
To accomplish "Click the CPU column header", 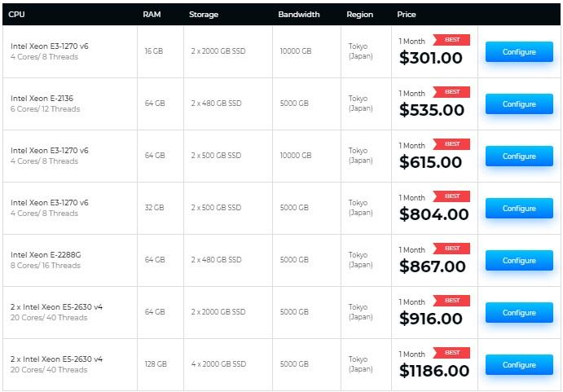I will coord(16,15).
